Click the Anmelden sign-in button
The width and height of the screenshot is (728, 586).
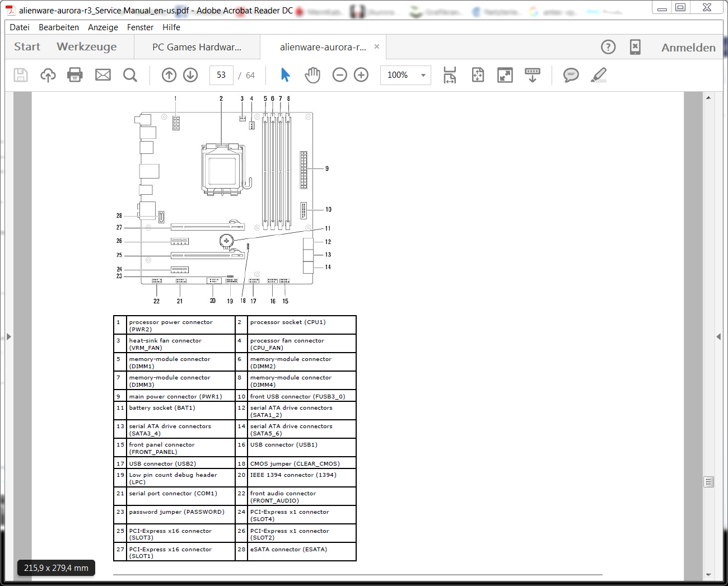point(688,48)
